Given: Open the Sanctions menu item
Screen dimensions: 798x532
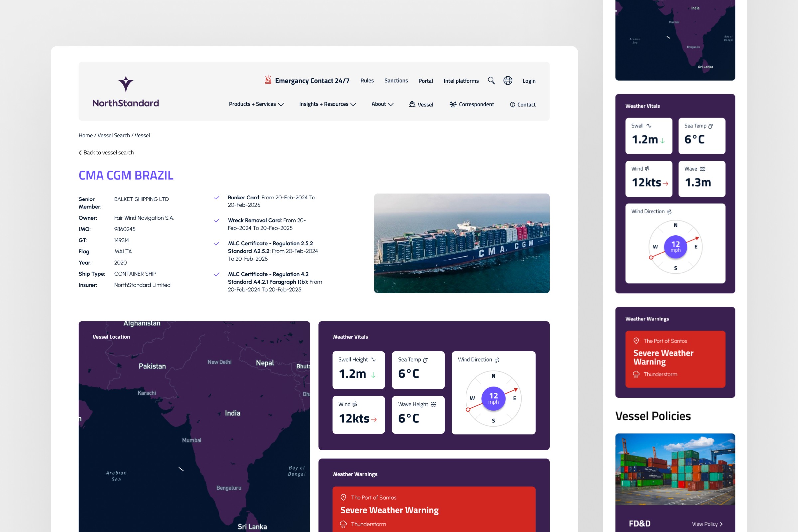Looking at the screenshot, I should 396,81.
